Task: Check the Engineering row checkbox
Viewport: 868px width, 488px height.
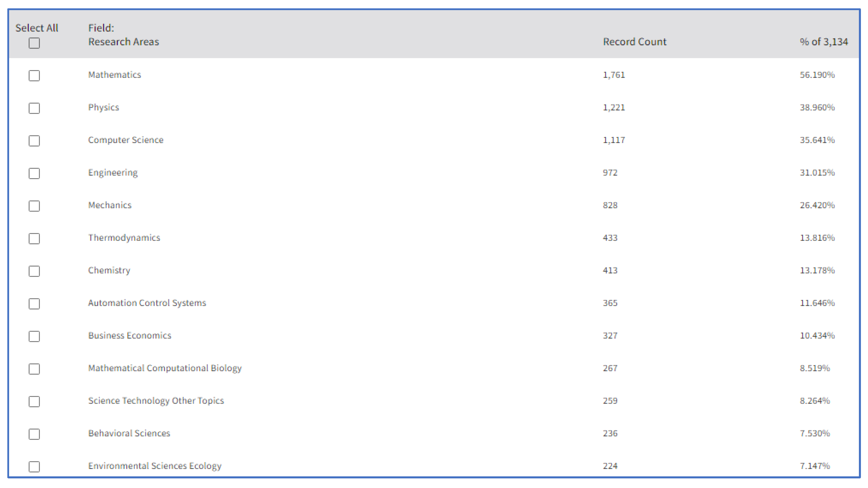Action: pyautogui.click(x=34, y=173)
